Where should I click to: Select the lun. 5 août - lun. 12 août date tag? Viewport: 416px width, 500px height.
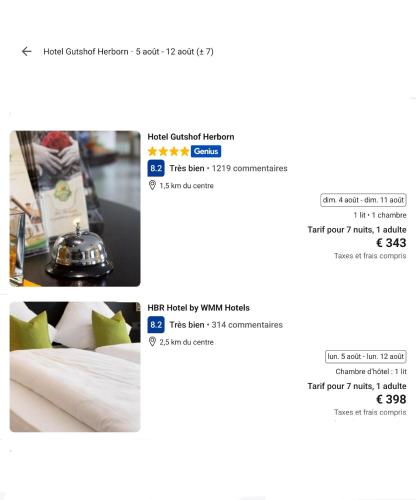(366, 356)
